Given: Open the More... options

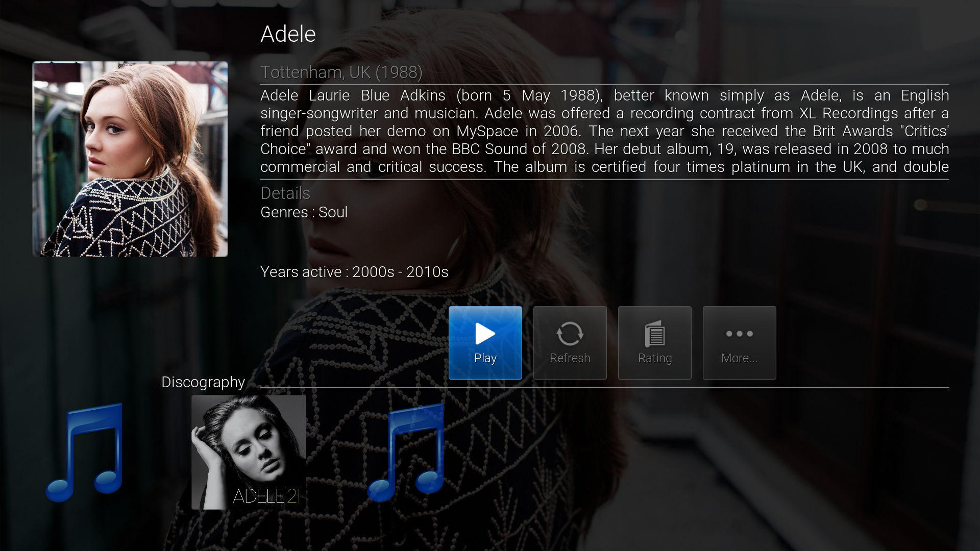Looking at the screenshot, I should point(739,343).
